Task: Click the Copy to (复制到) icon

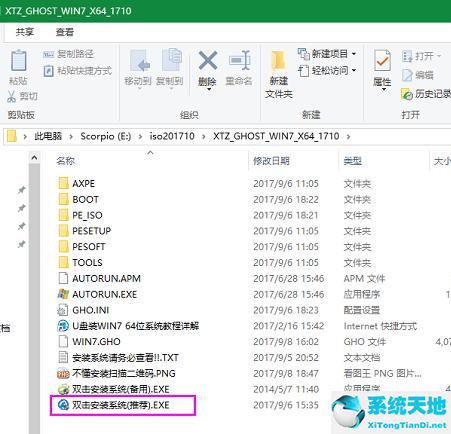Action: [x=171, y=60]
